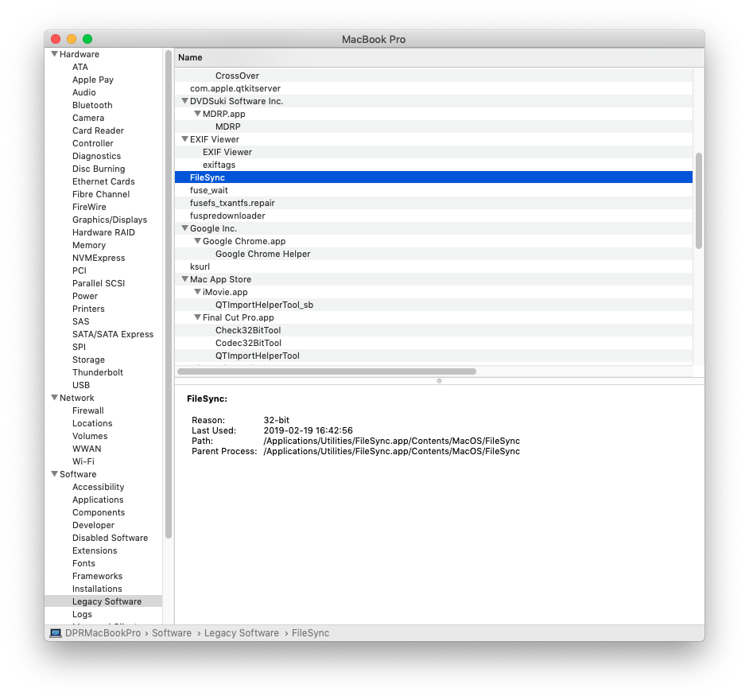Select the MDRP child row
This screenshot has width=749, height=700.
click(433, 126)
